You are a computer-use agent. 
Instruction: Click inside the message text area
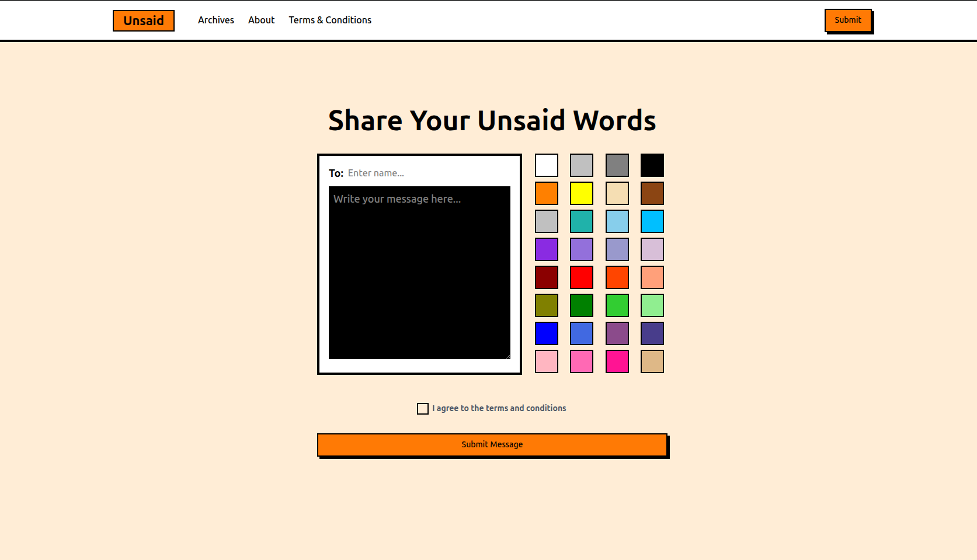pos(419,273)
